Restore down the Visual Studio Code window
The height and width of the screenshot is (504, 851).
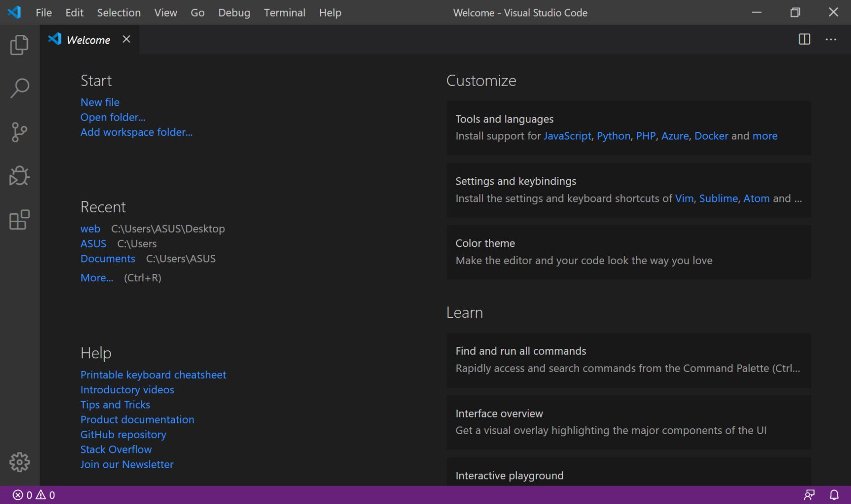795,12
